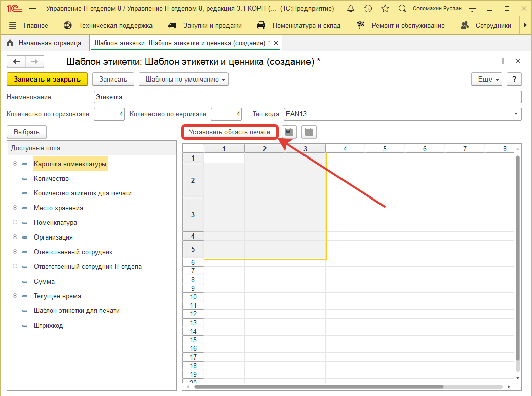
Task: Open Шаблоны по умолчанию dropdown
Action: [183, 80]
